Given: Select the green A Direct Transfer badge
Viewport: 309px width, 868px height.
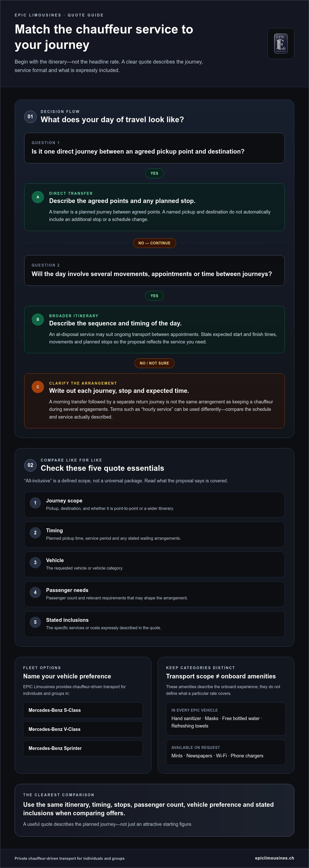Looking at the screenshot, I should (38, 197).
